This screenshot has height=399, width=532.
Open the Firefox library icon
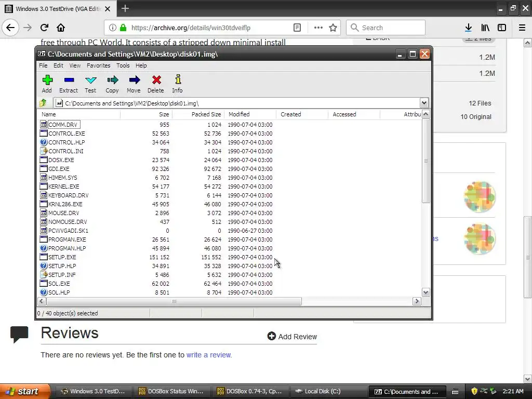[x=485, y=28]
